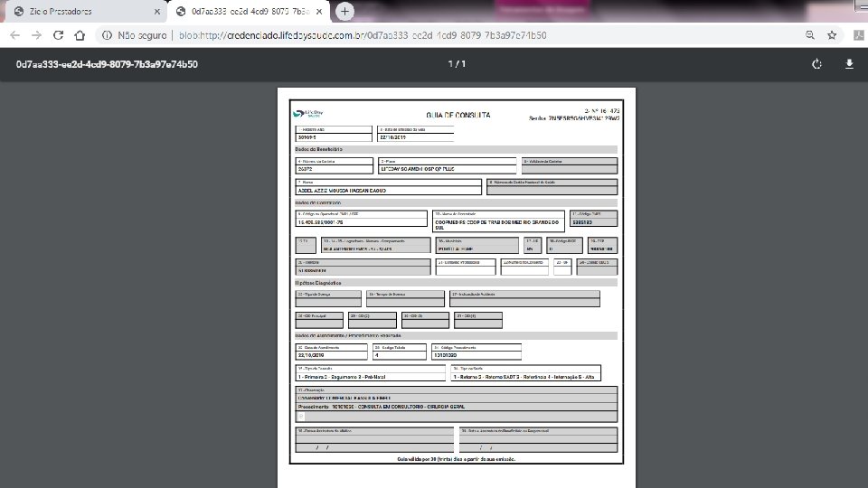View site information for Não seguro
Image resolution: width=868 pixels, height=488 pixels.
107,35
